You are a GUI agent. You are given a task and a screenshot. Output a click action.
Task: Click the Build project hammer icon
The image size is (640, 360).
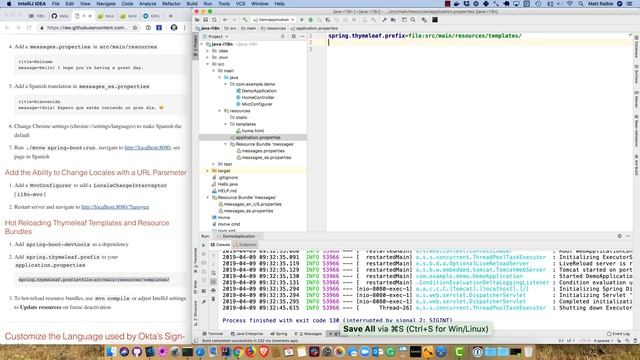click(244, 20)
